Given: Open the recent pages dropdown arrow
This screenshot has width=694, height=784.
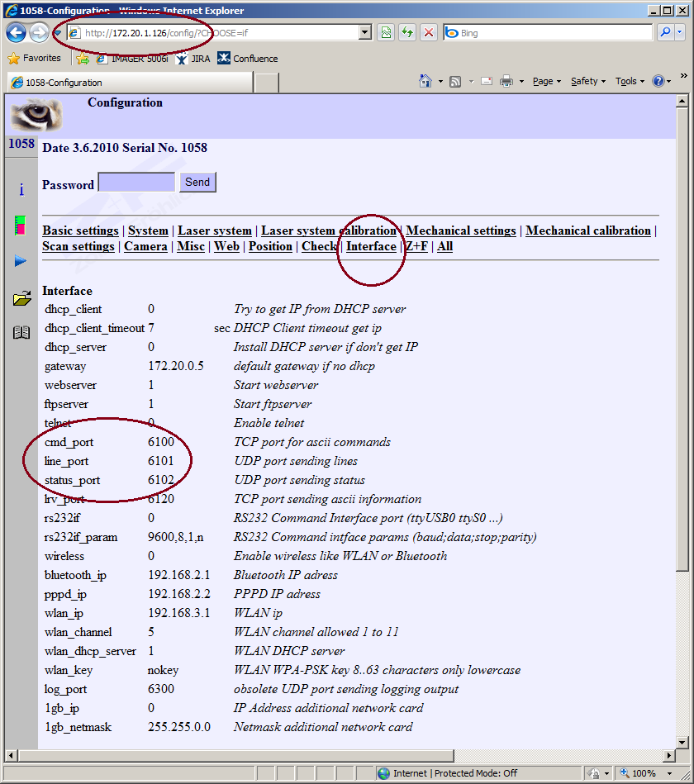Looking at the screenshot, I should coord(58,34).
